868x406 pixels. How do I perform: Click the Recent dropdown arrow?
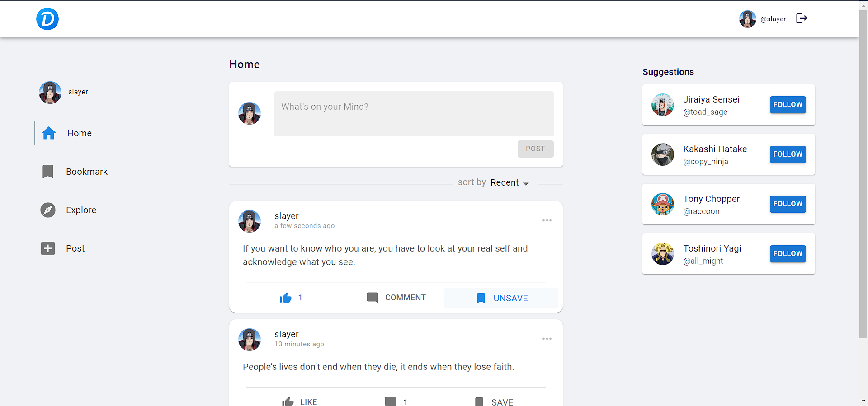click(526, 184)
